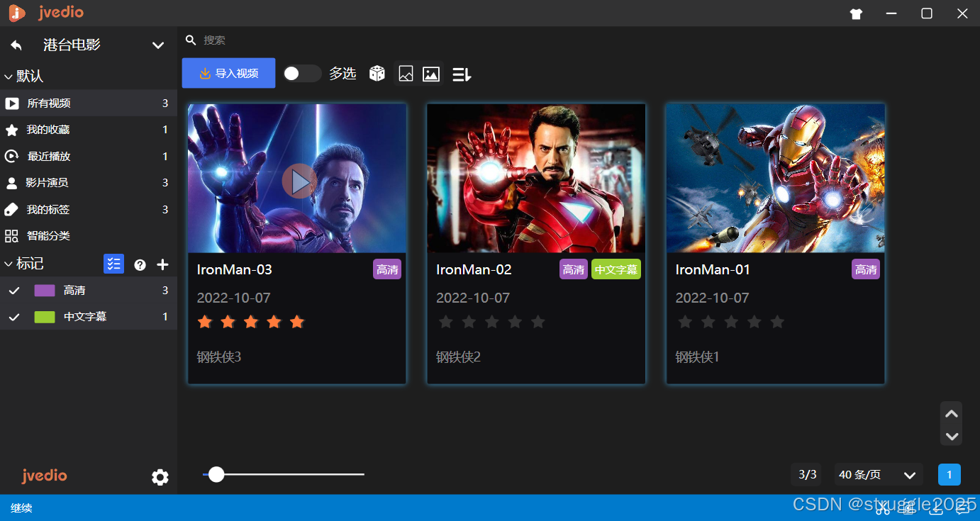Viewport: 980px width, 521px height.
Task: Collapse the 默认 section
Action: [9, 77]
